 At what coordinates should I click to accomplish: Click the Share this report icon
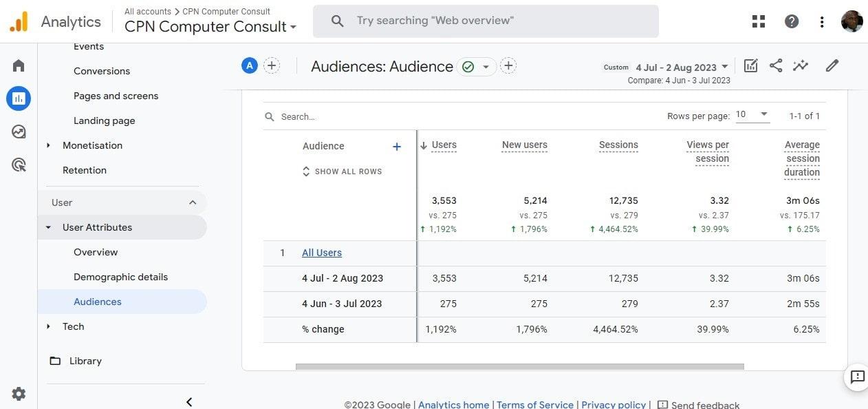coord(776,65)
